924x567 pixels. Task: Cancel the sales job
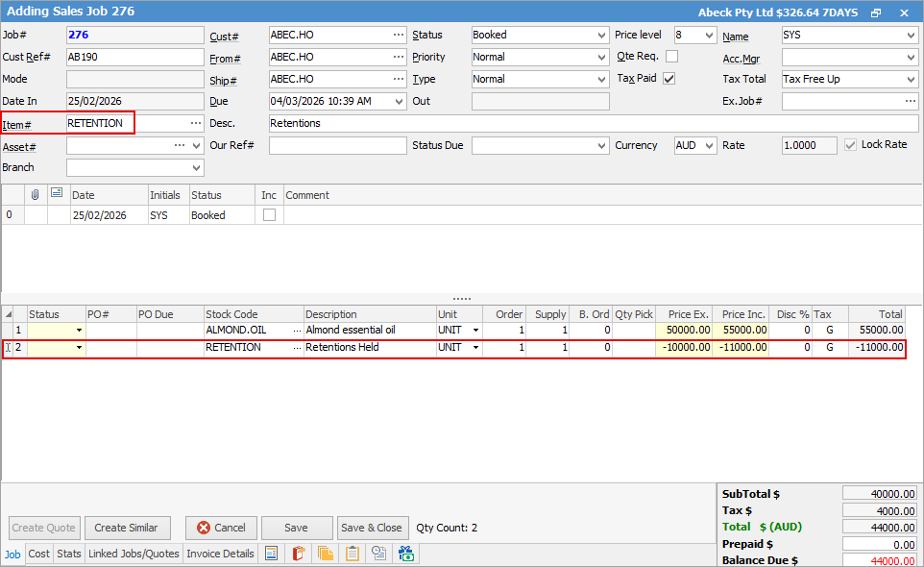[x=221, y=528]
